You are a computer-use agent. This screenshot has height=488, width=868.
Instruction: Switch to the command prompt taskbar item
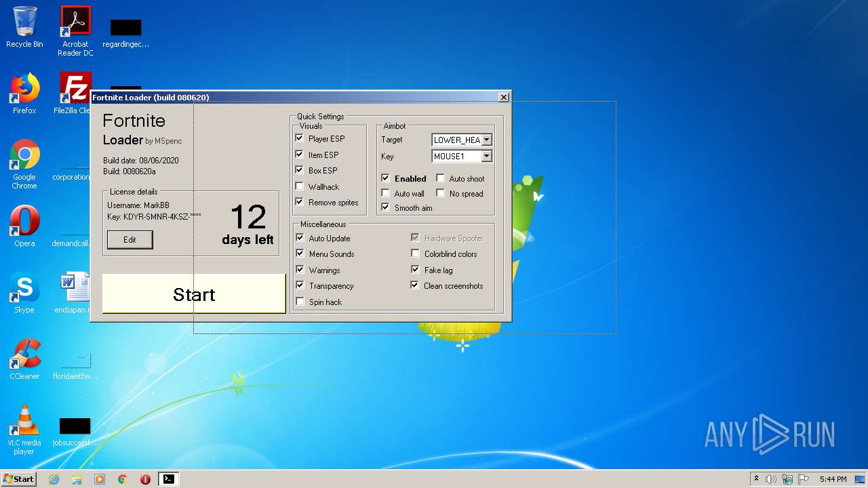click(x=168, y=479)
